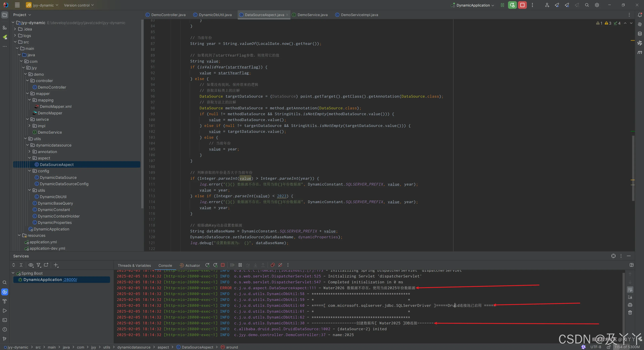Image resolution: width=644 pixels, height=350 pixels.
Task: Clear console with the trash icon
Action: point(630,312)
